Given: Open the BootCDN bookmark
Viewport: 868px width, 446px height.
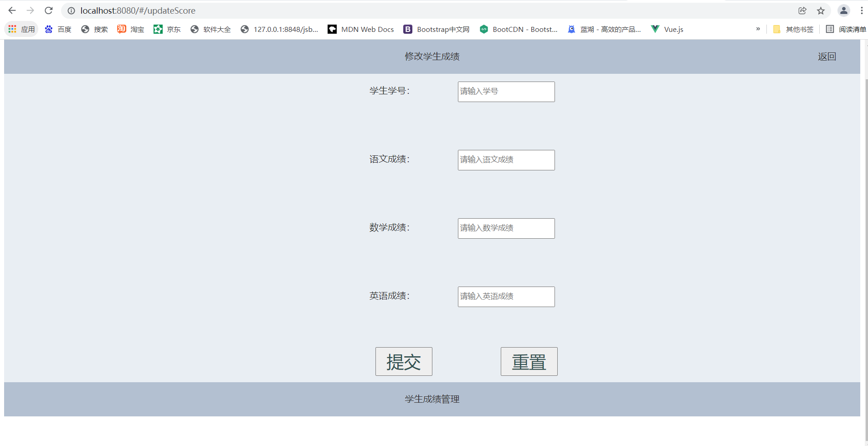Looking at the screenshot, I should (519, 29).
